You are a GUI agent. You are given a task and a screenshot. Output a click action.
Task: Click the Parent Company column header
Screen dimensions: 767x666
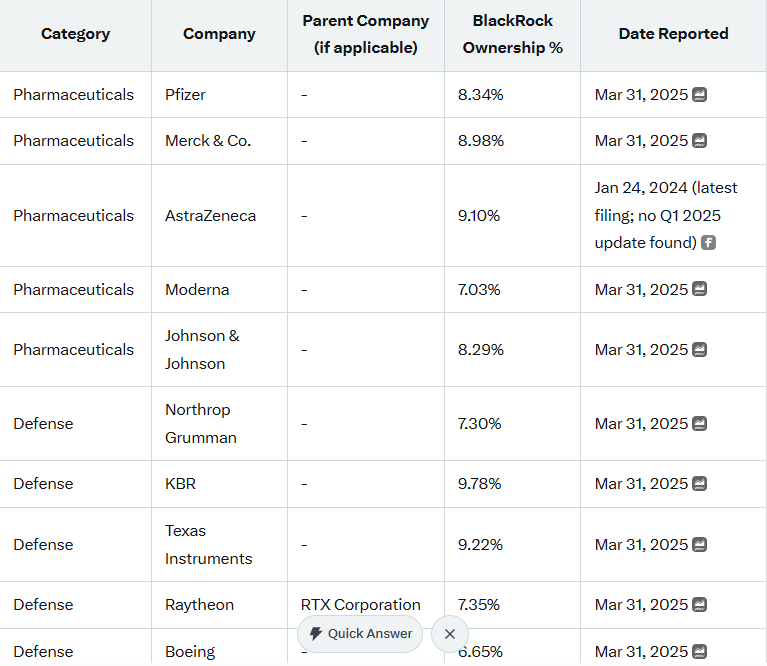pos(365,34)
